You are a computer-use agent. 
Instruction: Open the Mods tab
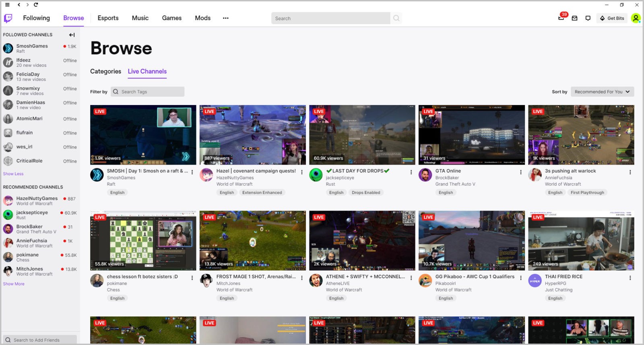[203, 18]
